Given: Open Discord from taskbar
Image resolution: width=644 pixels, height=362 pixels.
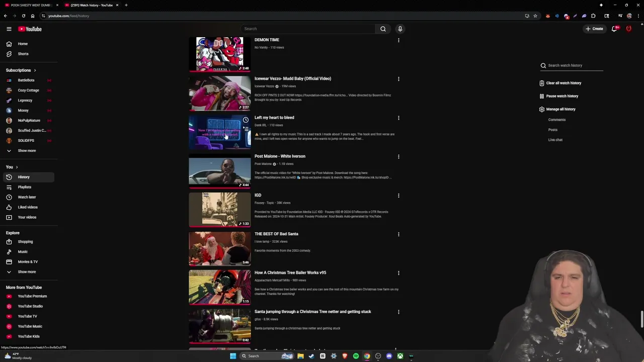Looking at the screenshot, I should pyautogui.click(x=389, y=356).
